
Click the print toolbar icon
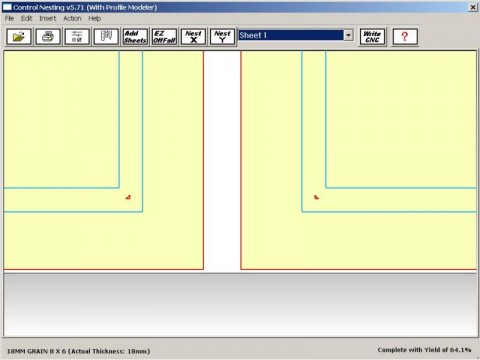coord(48,36)
